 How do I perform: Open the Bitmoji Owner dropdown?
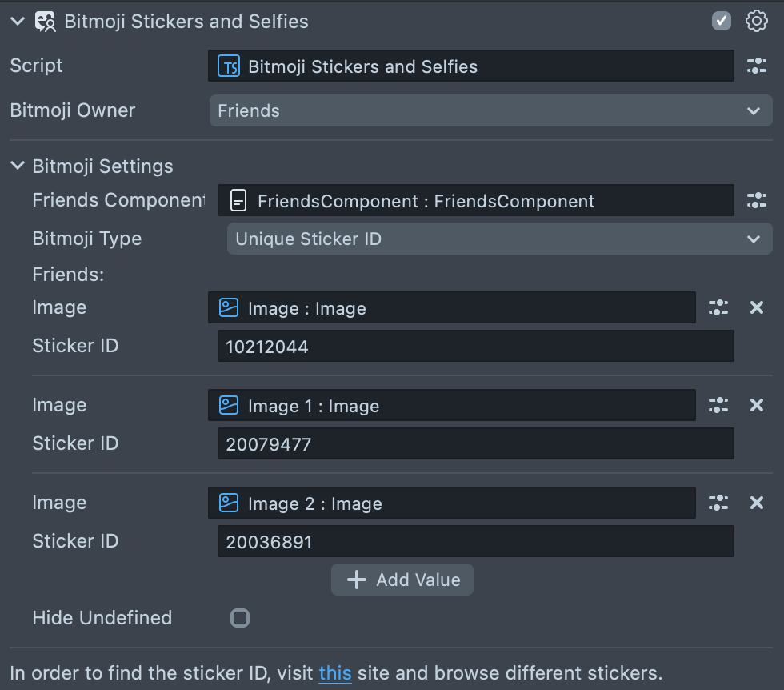click(490, 110)
